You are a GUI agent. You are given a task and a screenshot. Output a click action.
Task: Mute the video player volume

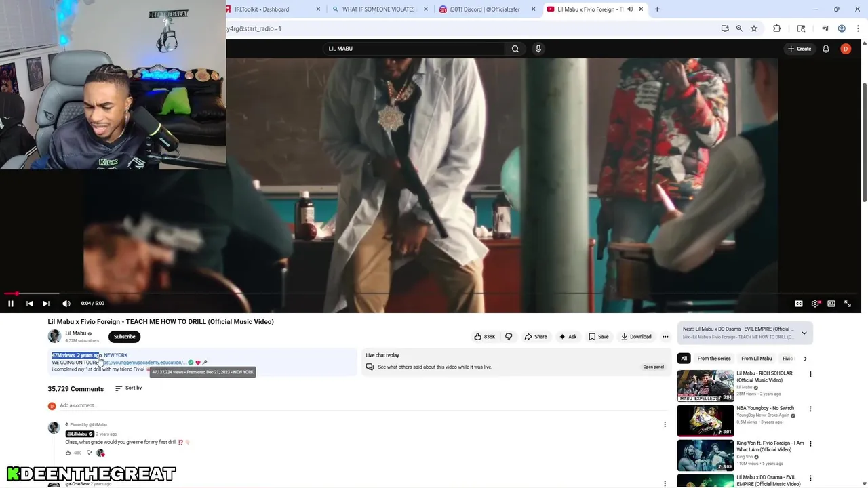pyautogui.click(x=66, y=304)
